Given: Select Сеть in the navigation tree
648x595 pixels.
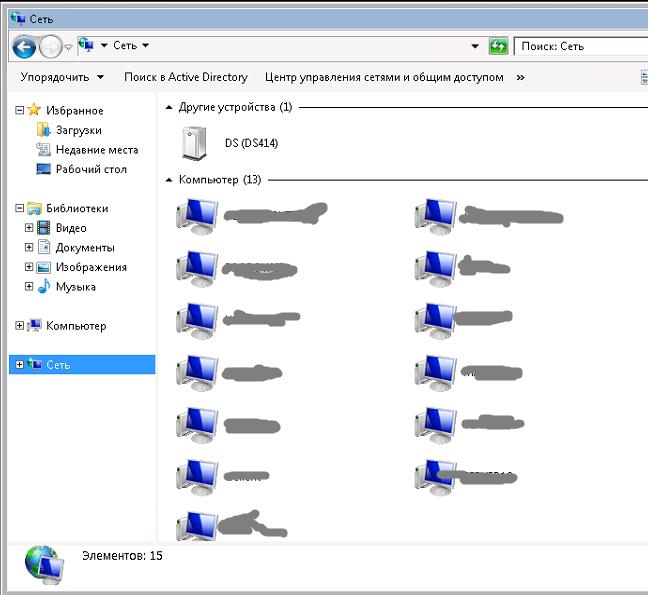Looking at the screenshot, I should [x=57, y=365].
